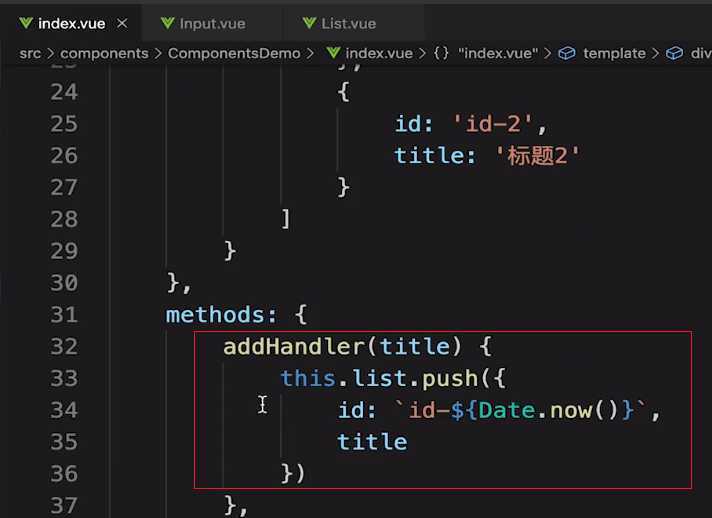Click list property on line 33

(379, 378)
